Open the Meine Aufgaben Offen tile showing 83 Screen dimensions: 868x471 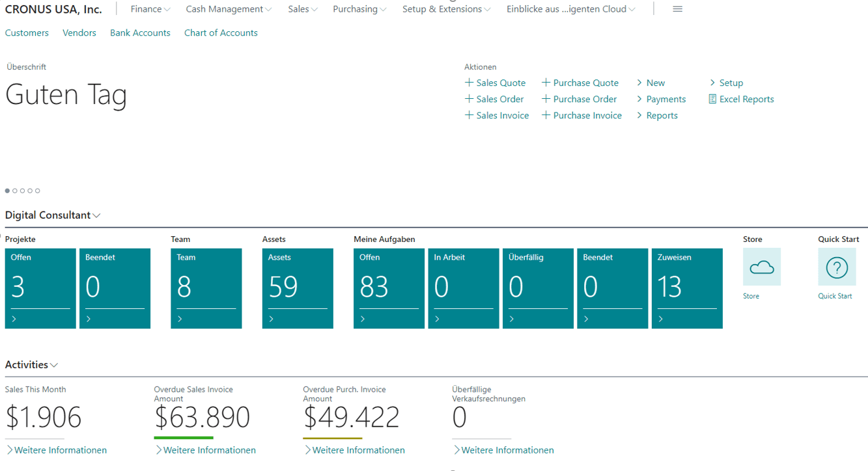[x=389, y=288]
